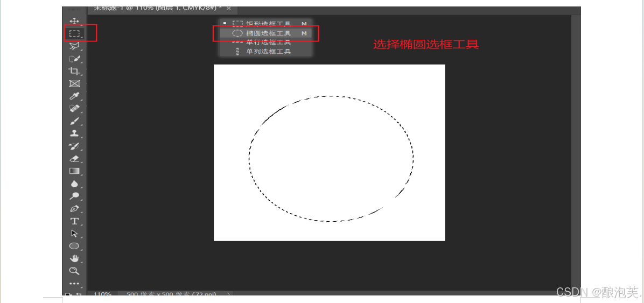Screen dimensions: 644x303
Task: Click inside the elliptical selection on canvas
Action: [331, 158]
